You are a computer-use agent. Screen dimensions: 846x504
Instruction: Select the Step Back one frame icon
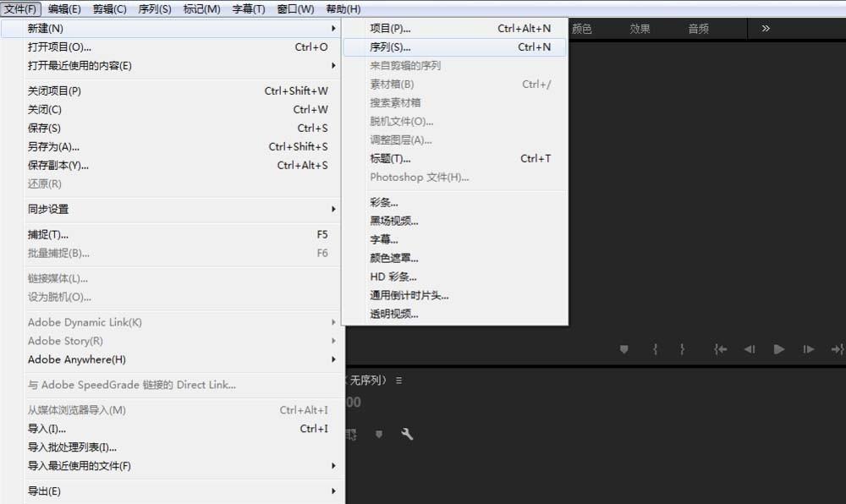click(749, 348)
